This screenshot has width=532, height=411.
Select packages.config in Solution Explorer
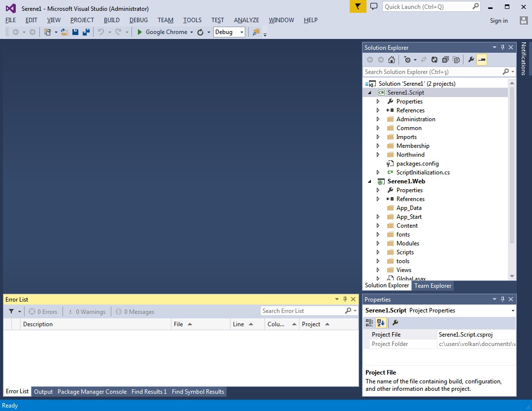417,164
